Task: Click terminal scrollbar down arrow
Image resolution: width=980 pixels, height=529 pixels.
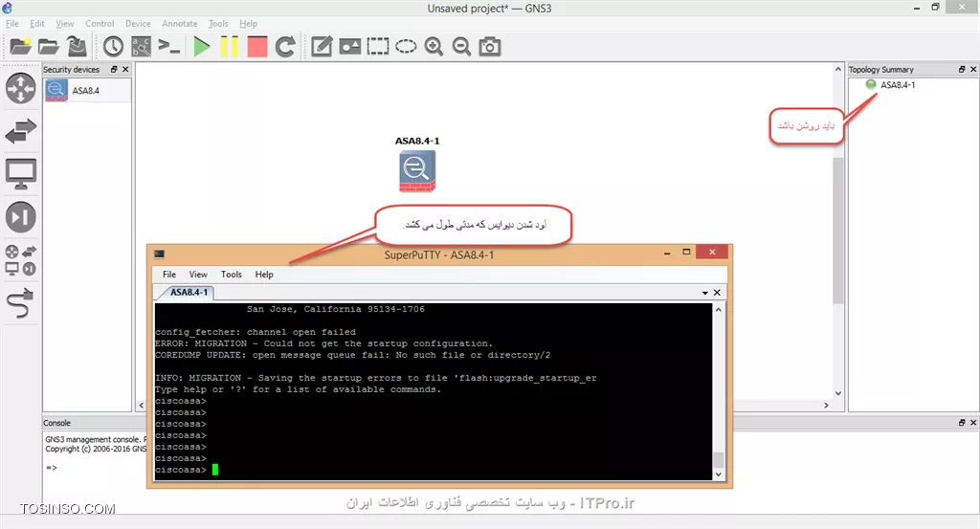Action: 718,474
